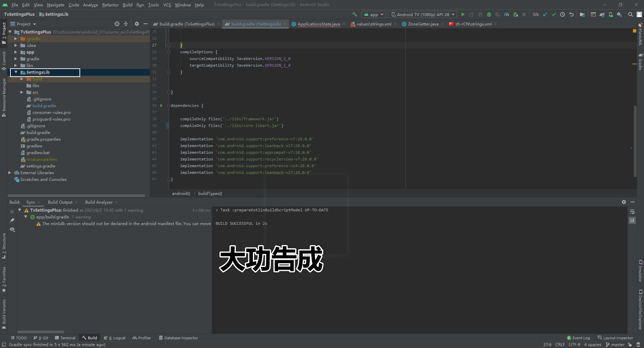Select build.gradle under SettingsLib in tree
The height and width of the screenshot is (348, 644).
click(44, 106)
